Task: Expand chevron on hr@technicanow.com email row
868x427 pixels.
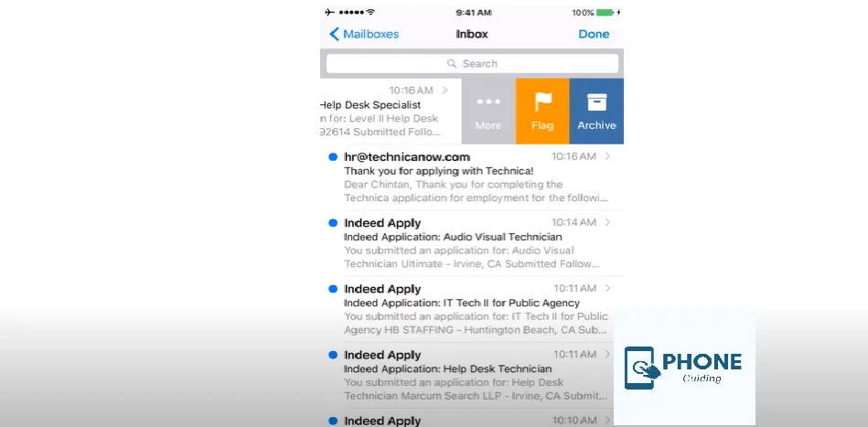Action: [607, 156]
